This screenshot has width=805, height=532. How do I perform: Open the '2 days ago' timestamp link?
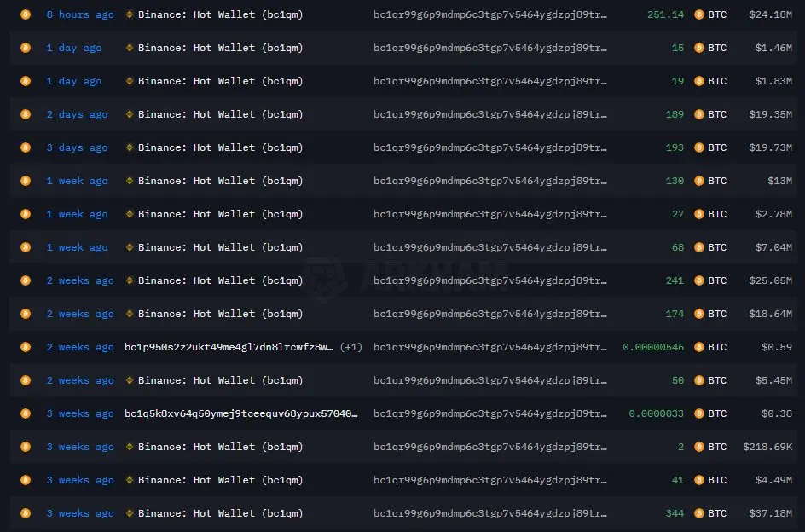[x=77, y=114]
